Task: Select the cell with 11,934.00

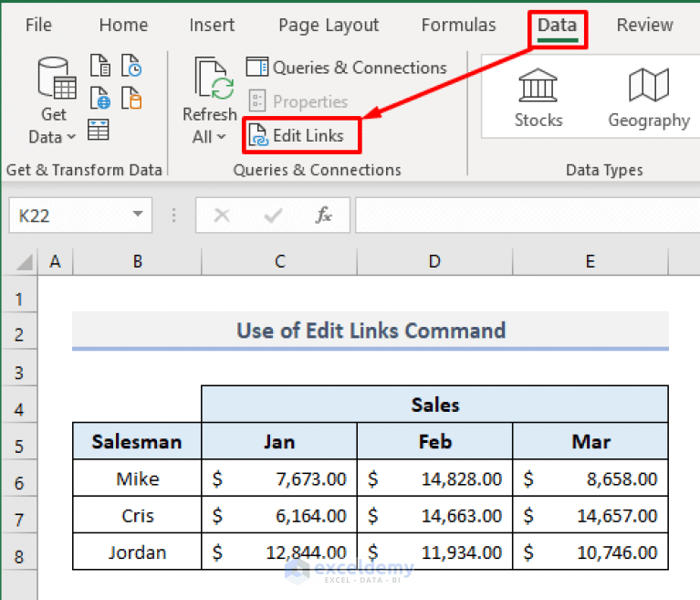Action: tap(434, 552)
